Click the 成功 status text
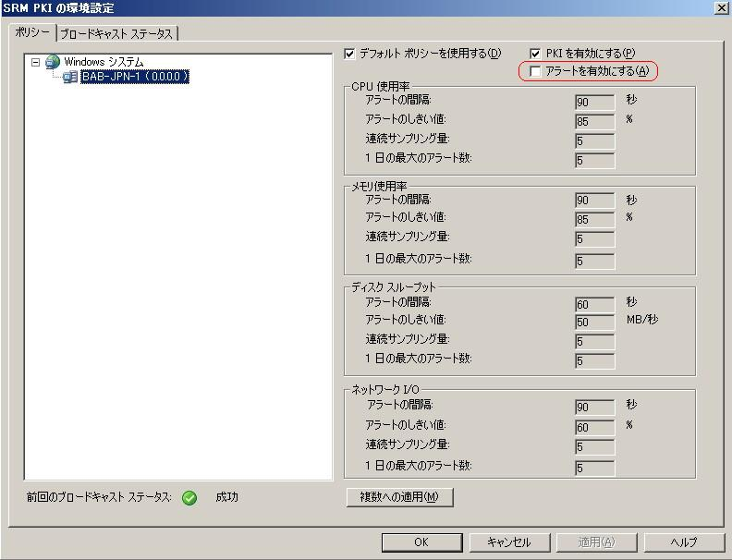Image resolution: width=732 pixels, height=560 pixels. click(x=226, y=497)
